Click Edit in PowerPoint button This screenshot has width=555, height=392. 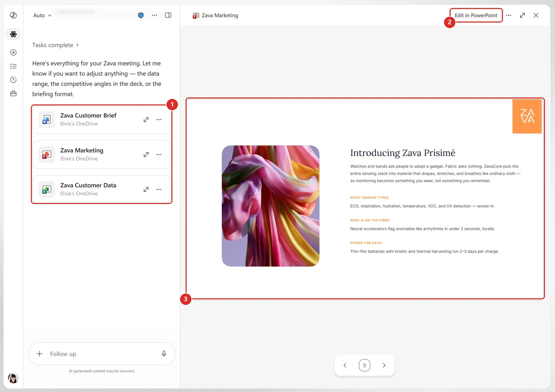(476, 15)
